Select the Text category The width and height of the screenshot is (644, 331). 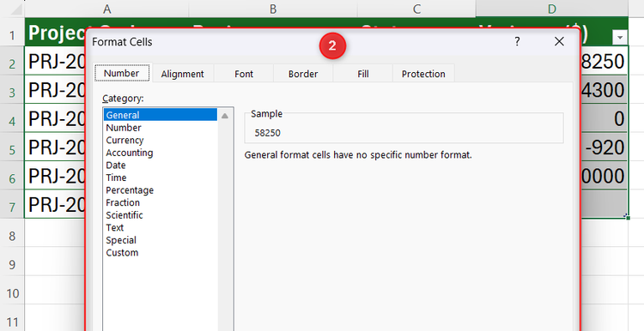[x=161, y=227]
